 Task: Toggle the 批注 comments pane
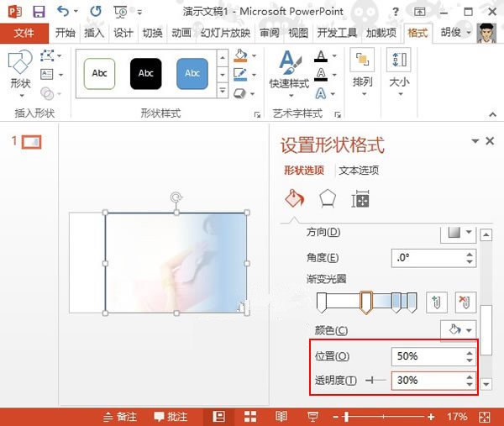tap(169, 416)
